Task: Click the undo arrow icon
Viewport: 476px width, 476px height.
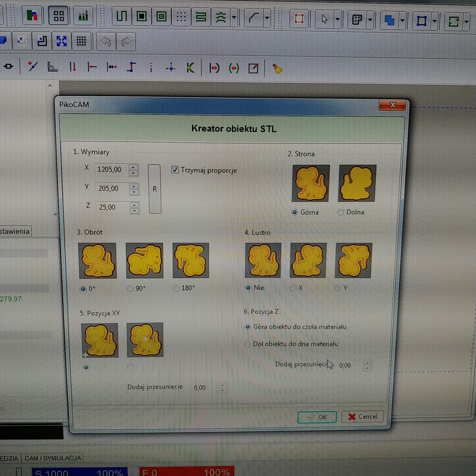Action: 106,41
